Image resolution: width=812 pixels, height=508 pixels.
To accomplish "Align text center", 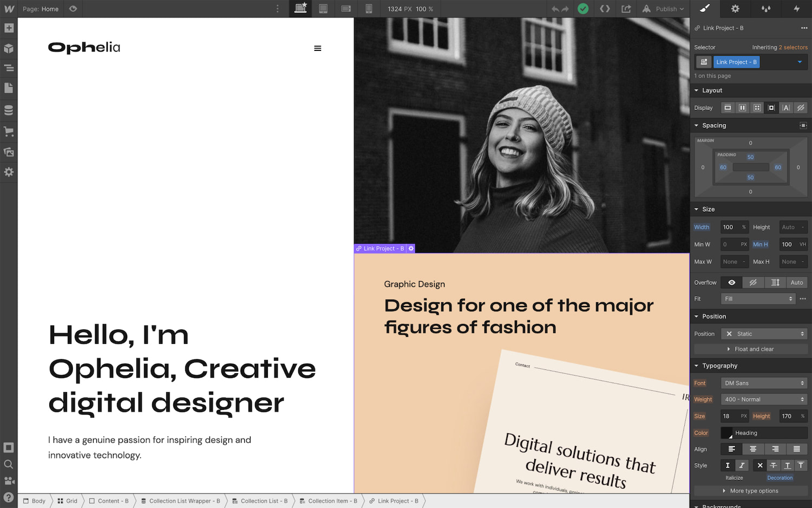I will [753, 449].
